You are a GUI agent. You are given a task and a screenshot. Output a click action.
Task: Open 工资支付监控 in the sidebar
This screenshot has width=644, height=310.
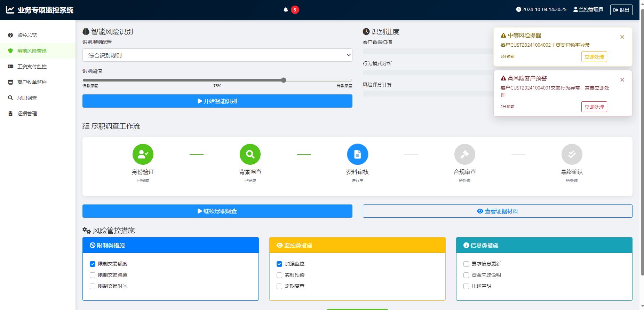point(32,67)
